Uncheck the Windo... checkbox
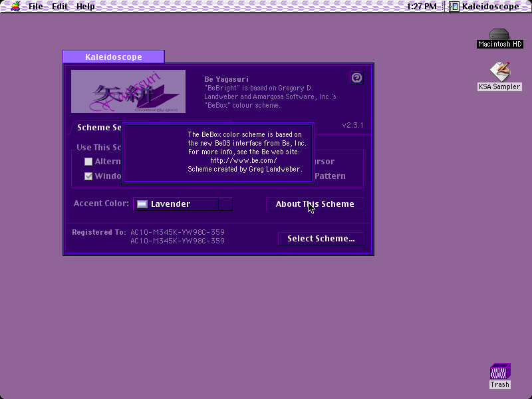Viewport: 532px width, 399px height. [x=88, y=176]
